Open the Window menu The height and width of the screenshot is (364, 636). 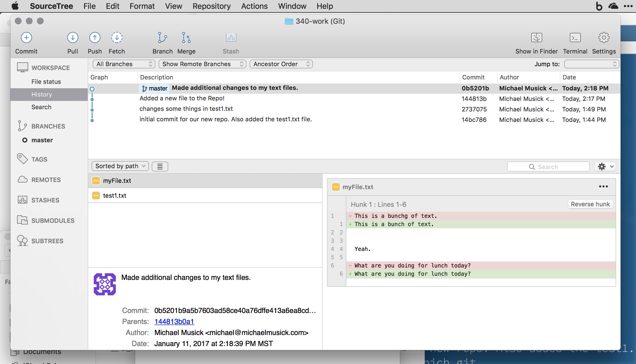292,6
